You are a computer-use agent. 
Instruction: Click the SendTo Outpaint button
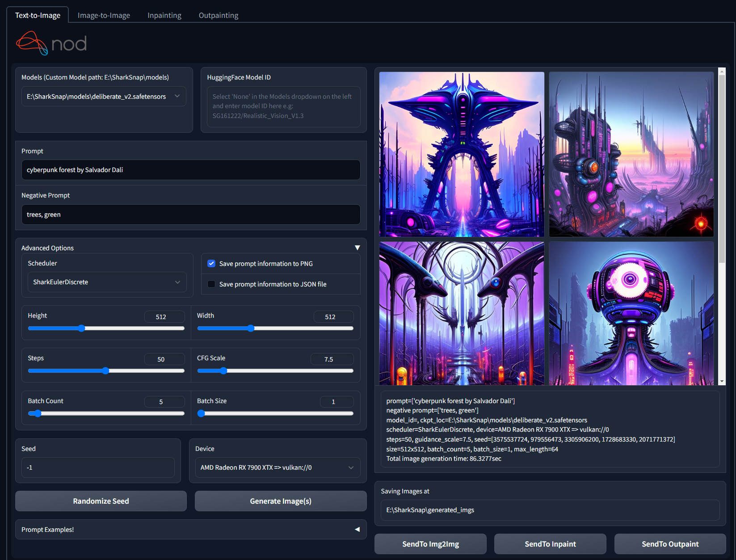coord(670,544)
